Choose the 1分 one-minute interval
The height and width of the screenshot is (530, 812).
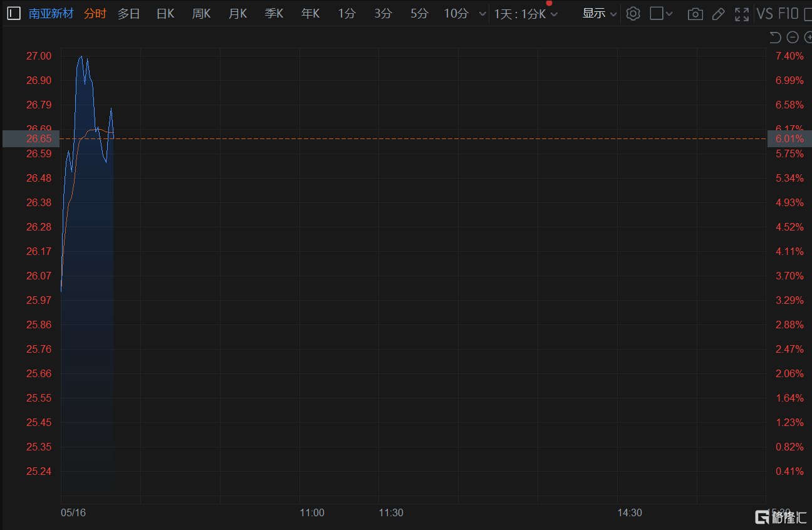346,13
